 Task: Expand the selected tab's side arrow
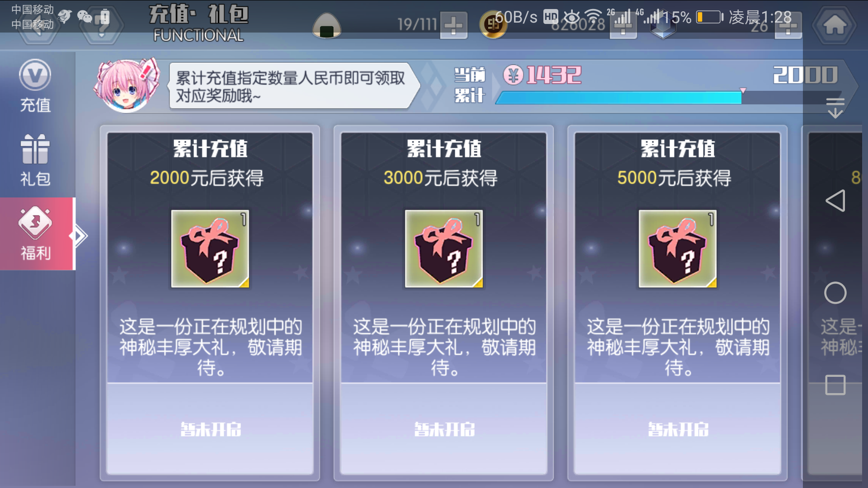(x=79, y=236)
